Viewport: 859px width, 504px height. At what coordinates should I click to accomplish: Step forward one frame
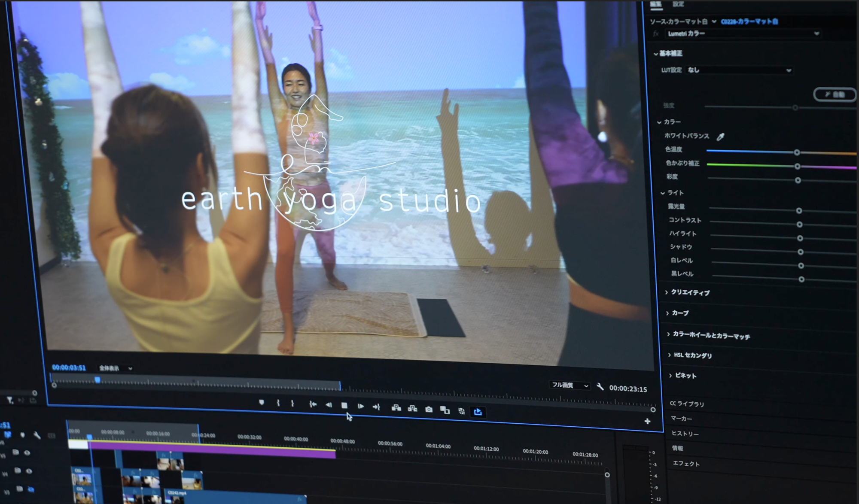pyautogui.click(x=360, y=406)
